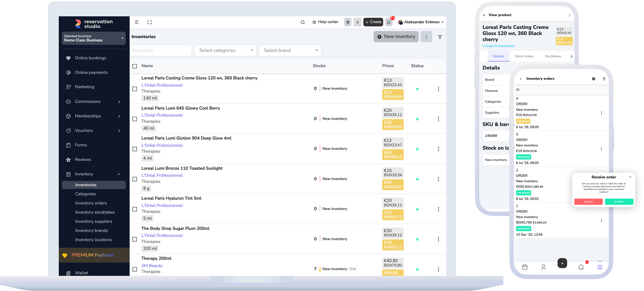
Task: Open row menu for Therapy 200ml
Action: click(438, 269)
